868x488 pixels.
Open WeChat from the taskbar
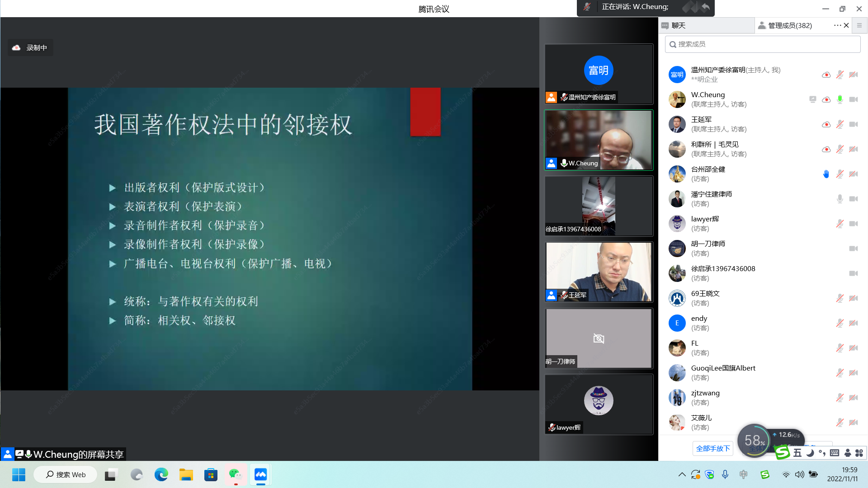(x=235, y=474)
